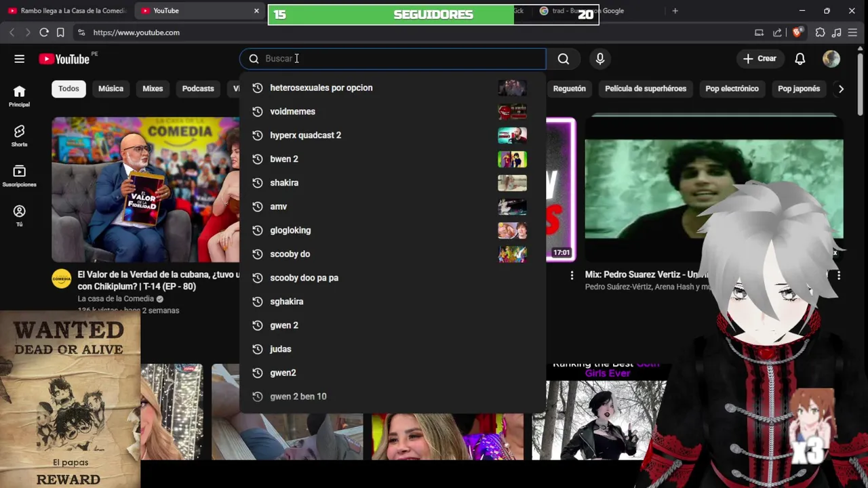
Task: Choose suggestion gwen 2
Action: click(x=392, y=325)
